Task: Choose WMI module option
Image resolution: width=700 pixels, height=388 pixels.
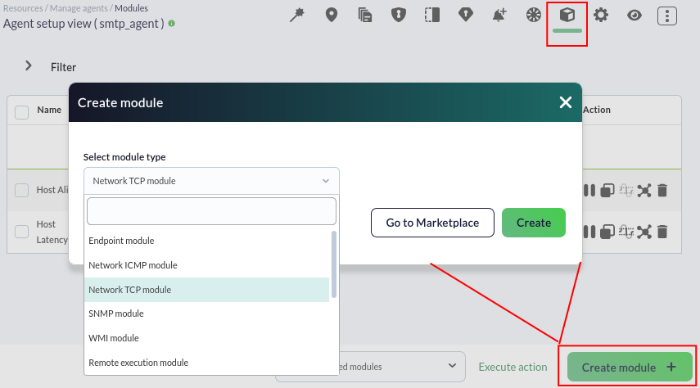Action: pyautogui.click(x=206, y=338)
